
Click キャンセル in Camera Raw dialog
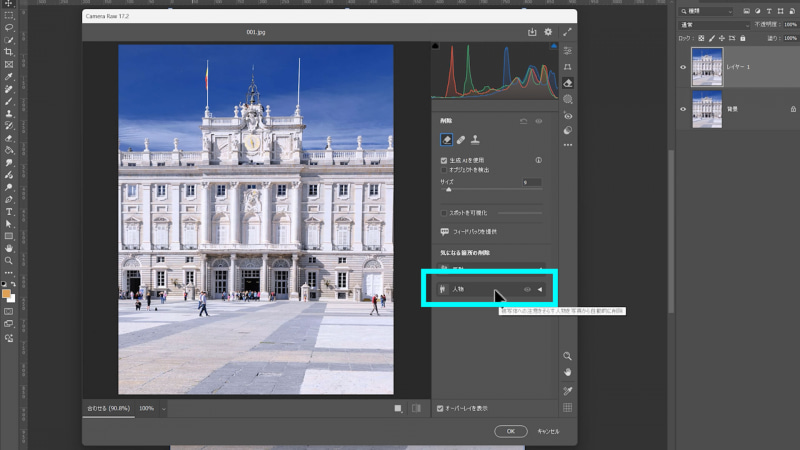pyautogui.click(x=548, y=431)
